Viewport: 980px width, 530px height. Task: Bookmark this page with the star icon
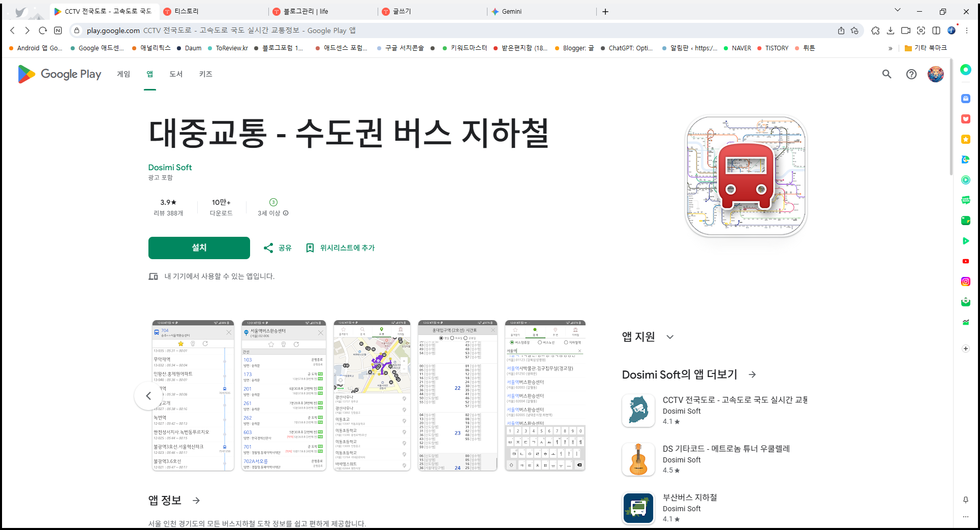[855, 30]
